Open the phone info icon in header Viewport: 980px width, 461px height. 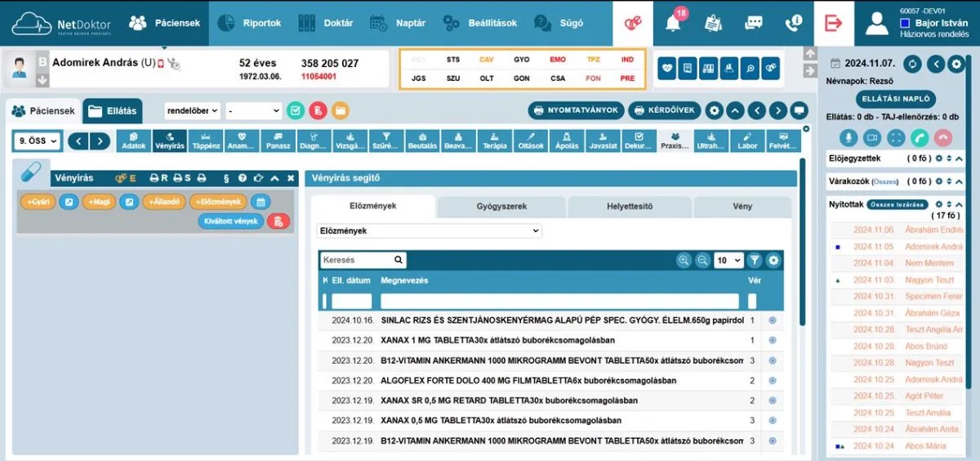[793, 23]
